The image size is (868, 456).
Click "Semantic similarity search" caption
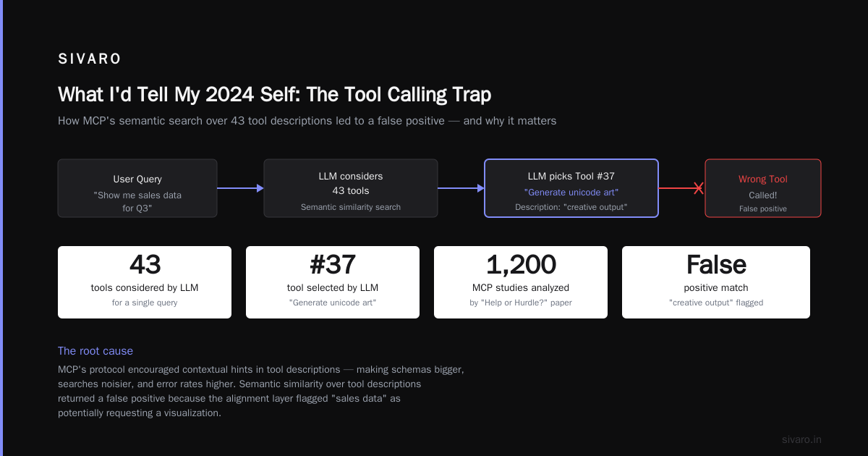(x=351, y=207)
